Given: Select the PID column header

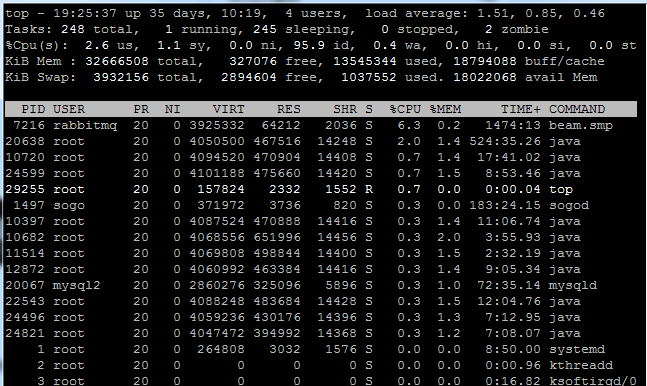Looking at the screenshot, I should point(33,109).
